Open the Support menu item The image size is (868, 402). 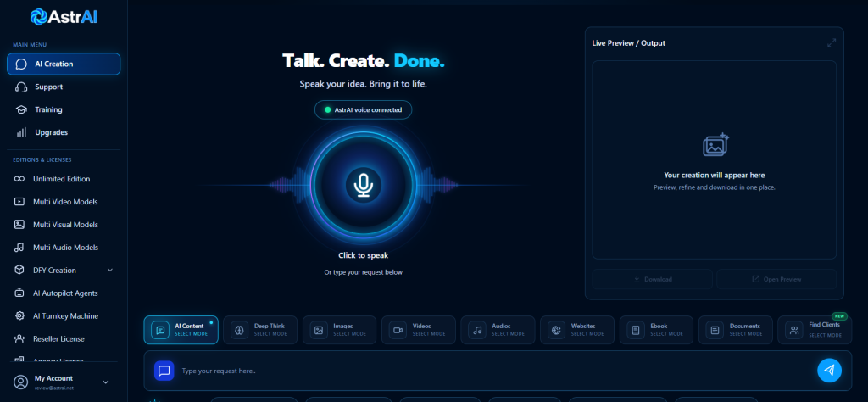point(64,87)
